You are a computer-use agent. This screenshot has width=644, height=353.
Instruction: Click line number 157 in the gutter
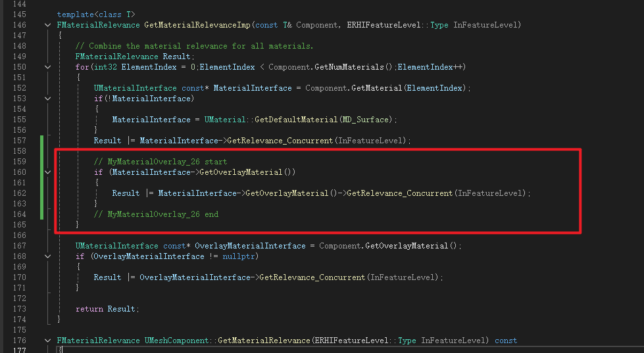point(19,141)
